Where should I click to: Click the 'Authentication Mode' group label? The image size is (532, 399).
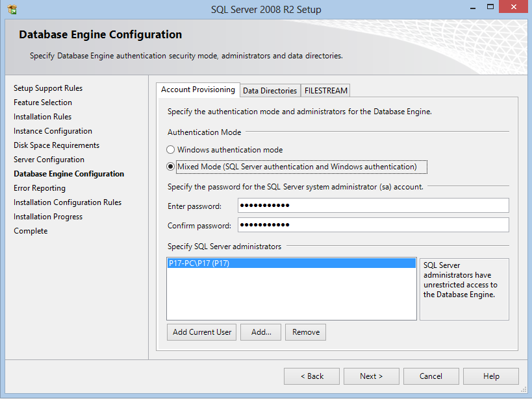[204, 132]
